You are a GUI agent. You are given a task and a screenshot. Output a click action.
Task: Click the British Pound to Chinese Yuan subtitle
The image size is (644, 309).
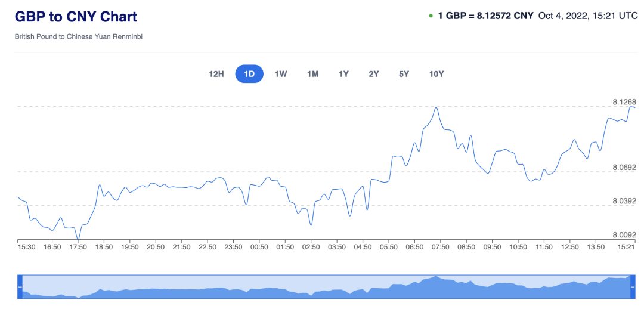[79, 37]
